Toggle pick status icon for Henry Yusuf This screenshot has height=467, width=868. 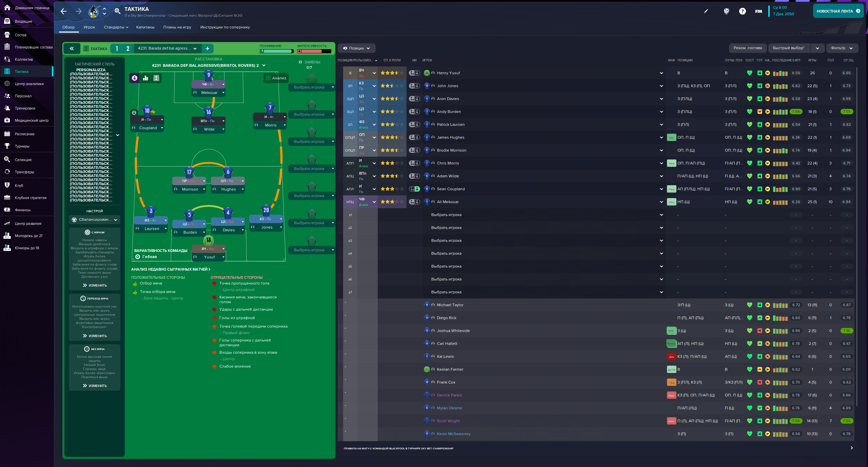point(414,73)
